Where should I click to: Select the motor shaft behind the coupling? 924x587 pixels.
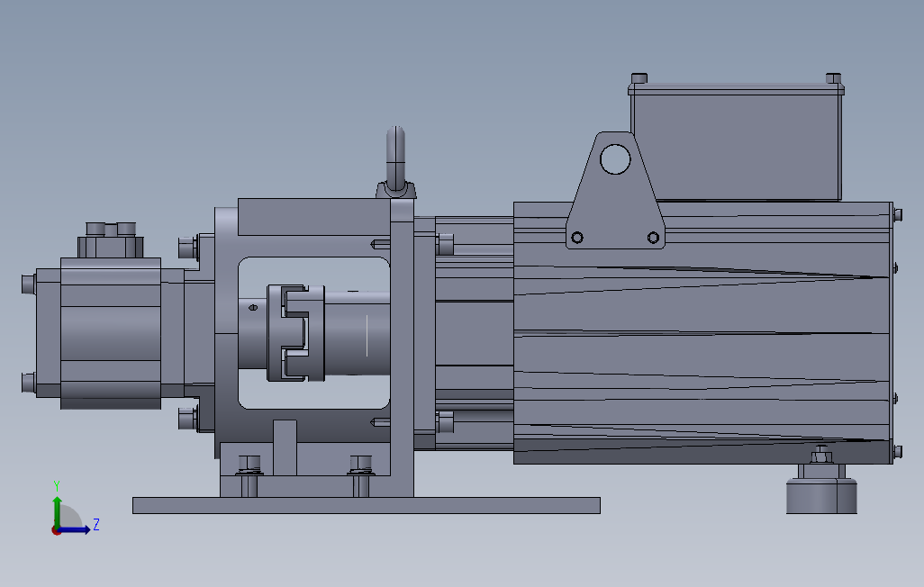tap(357, 333)
